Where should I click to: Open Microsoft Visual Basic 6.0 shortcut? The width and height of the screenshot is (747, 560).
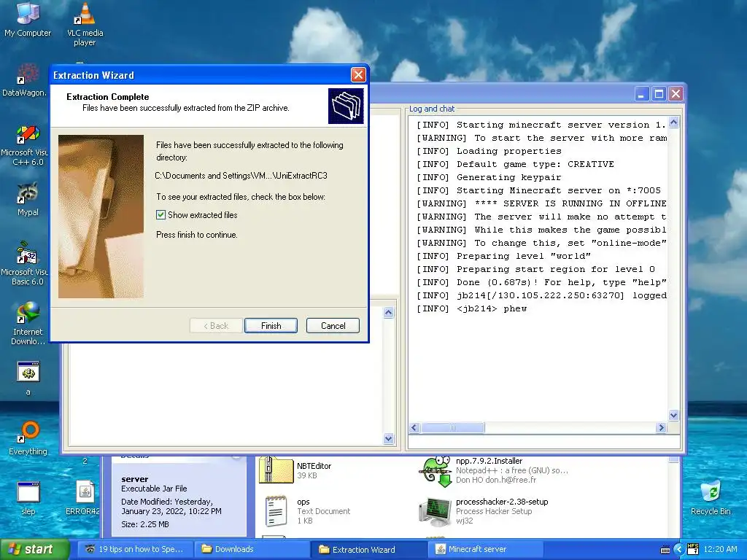pos(26,263)
